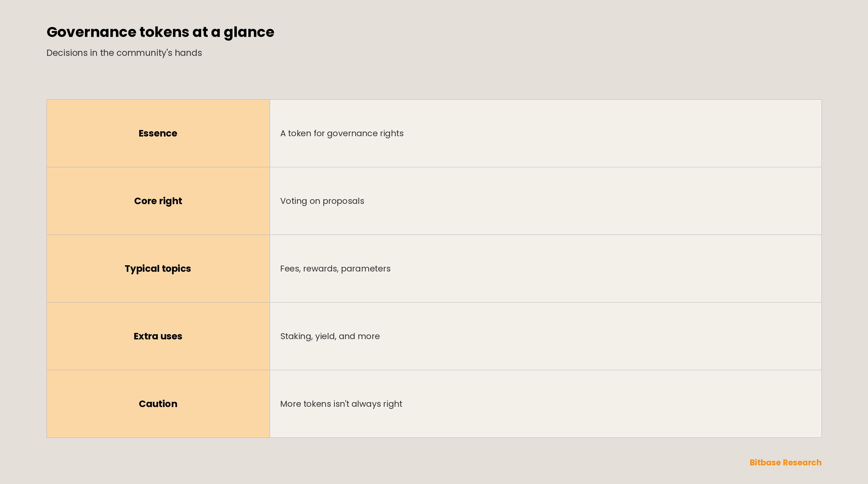Select 'Staking, yield, and more' text
Screen dimensions: 868x484
coord(330,336)
